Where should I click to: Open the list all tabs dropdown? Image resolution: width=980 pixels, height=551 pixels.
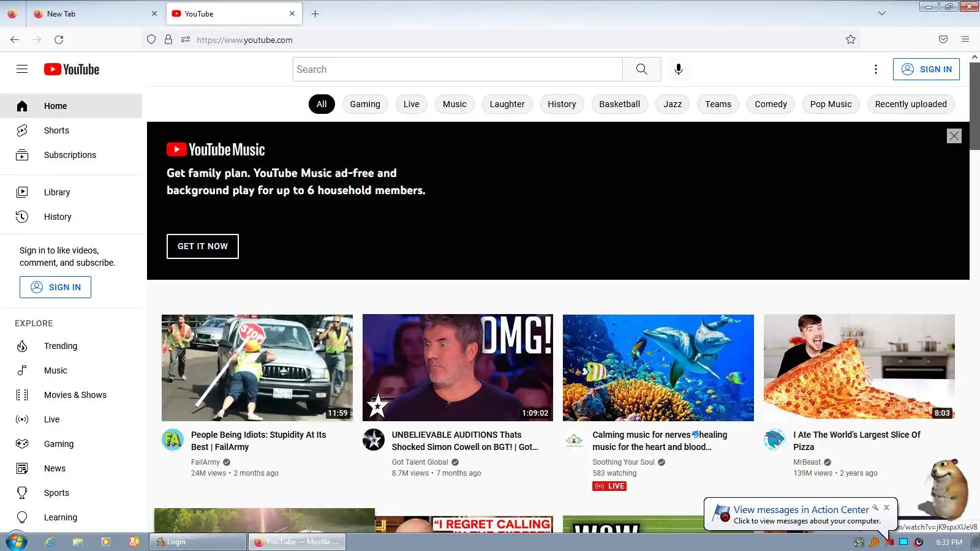click(x=882, y=13)
